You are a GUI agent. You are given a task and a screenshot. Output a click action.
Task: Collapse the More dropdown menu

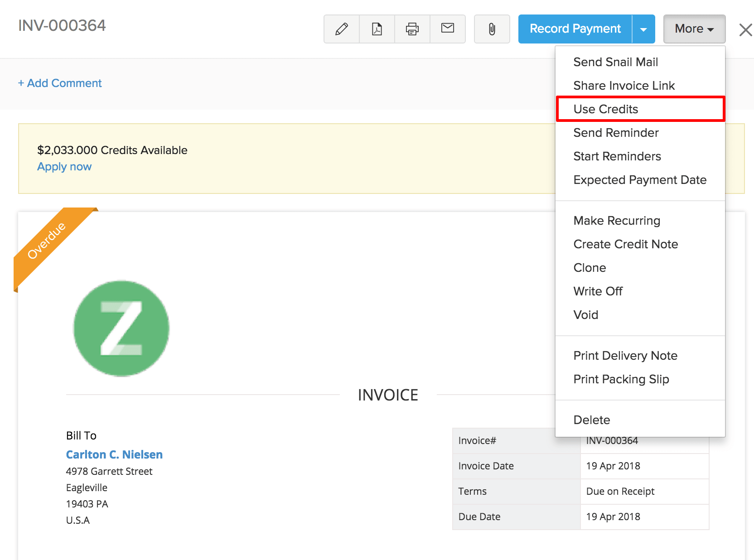694,29
